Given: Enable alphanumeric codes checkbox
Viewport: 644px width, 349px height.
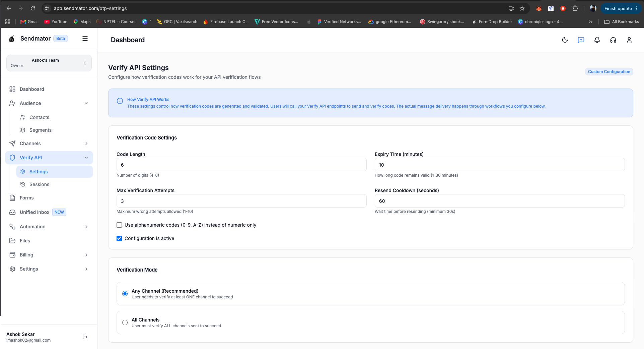Looking at the screenshot, I should (x=119, y=225).
